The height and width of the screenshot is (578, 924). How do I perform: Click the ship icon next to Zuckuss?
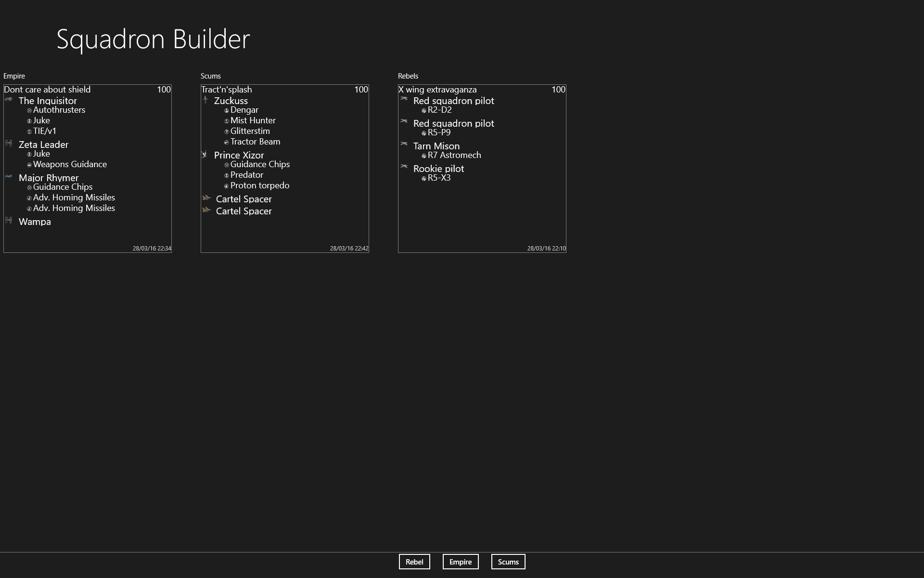205,100
